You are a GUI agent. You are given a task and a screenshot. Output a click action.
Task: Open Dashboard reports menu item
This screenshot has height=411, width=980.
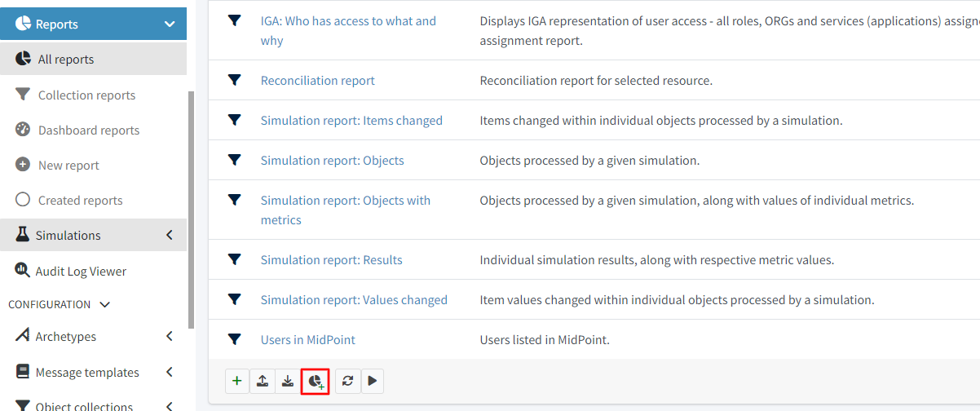point(88,130)
